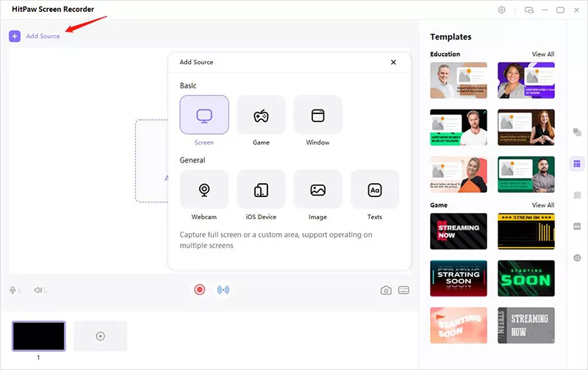Viewport: 588px width, 370px height.
Task: Open the settings gear in title bar
Action: (502, 10)
